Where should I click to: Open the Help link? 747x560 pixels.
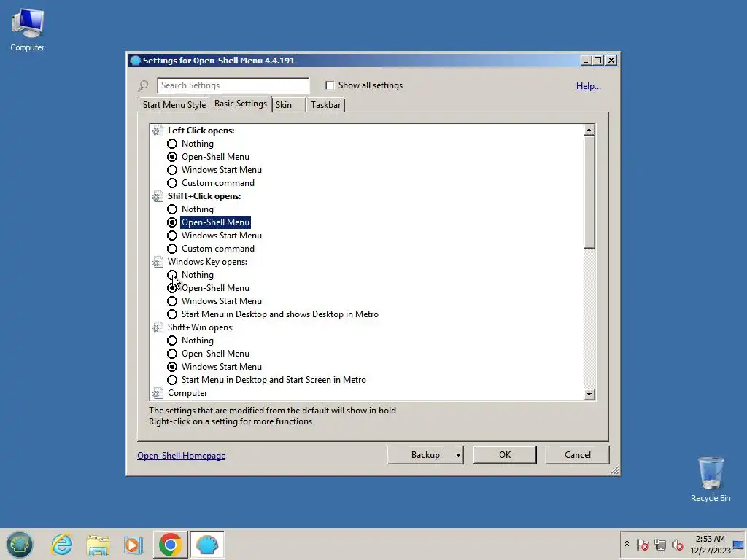click(x=589, y=86)
